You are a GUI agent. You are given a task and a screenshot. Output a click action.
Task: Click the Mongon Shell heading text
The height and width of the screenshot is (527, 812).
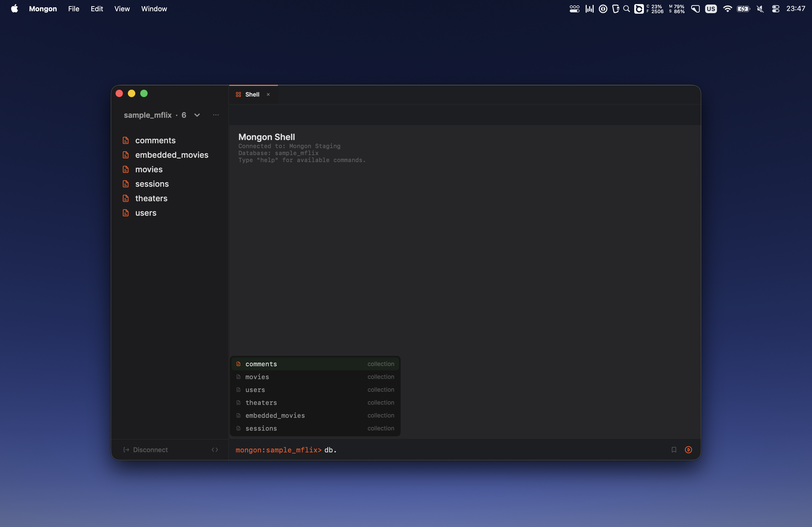[266, 137]
